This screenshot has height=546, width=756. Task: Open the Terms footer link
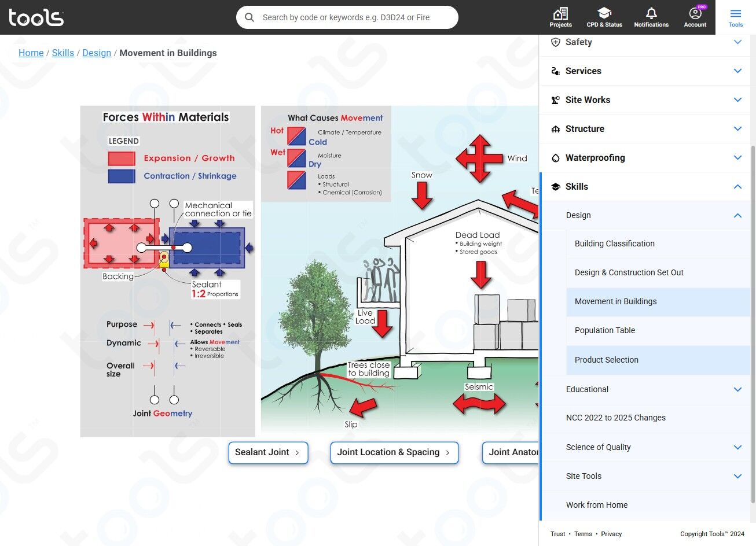(583, 534)
